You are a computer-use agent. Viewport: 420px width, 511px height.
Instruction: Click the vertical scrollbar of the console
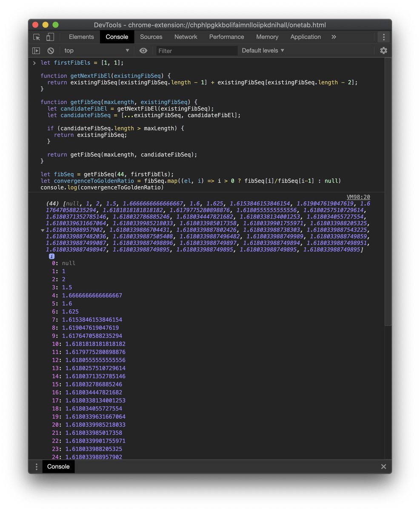388,192
